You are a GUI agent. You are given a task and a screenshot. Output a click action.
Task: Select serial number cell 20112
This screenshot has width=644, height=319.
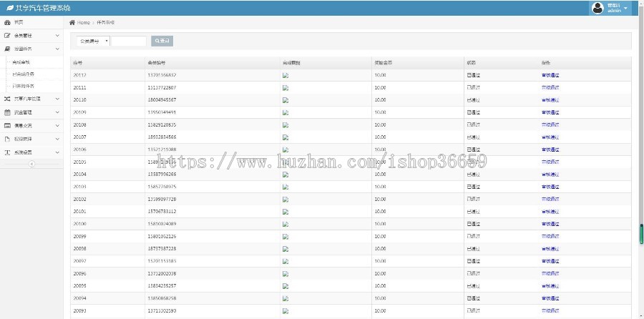coord(79,75)
